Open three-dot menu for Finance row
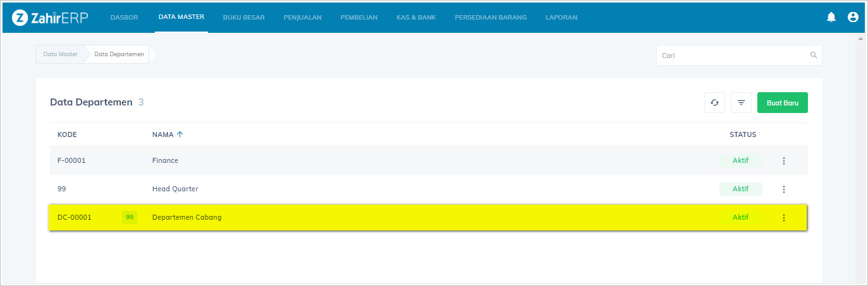 click(784, 161)
